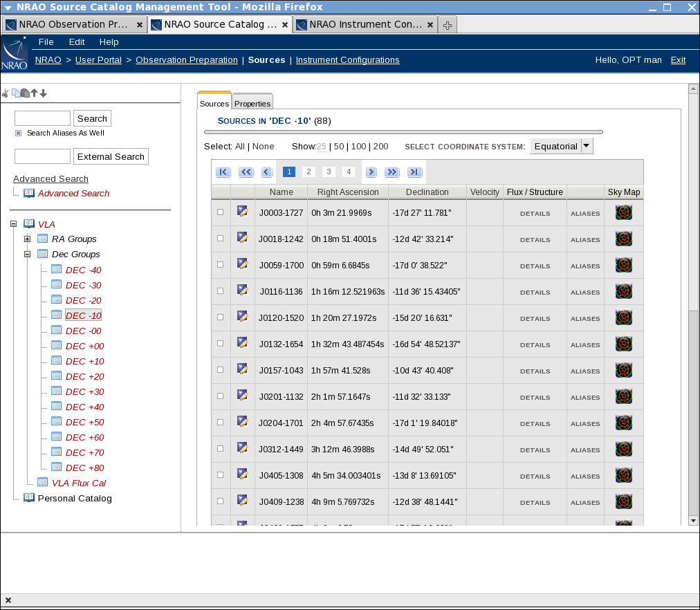Image resolution: width=700 pixels, height=610 pixels.
Task: Switch to the Properties tab
Action: (x=252, y=104)
